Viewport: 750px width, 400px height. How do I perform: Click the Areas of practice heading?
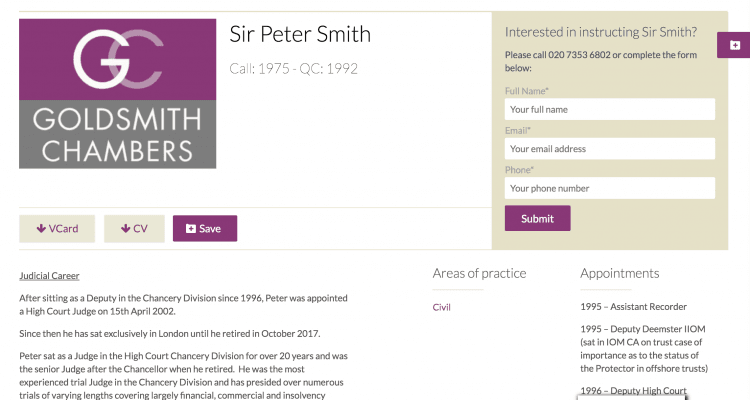(479, 273)
